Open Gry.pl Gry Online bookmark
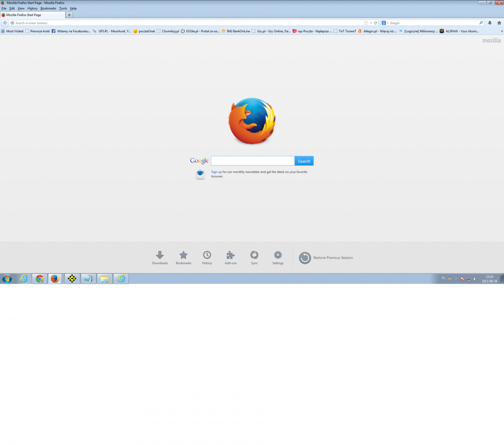 click(271, 31)
